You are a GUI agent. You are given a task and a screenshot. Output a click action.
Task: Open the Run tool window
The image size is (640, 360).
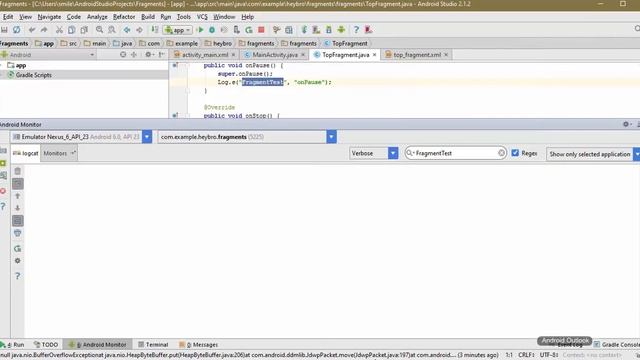pos(13,344)
